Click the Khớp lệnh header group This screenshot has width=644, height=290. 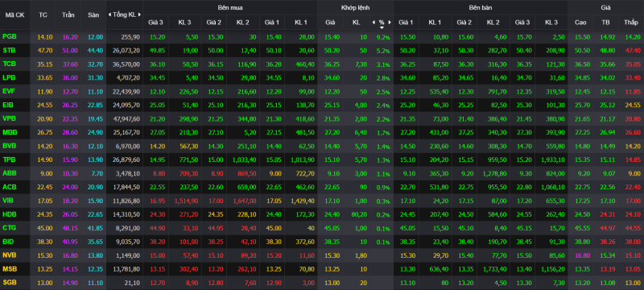pyautogui.click(x=355, y=7)
